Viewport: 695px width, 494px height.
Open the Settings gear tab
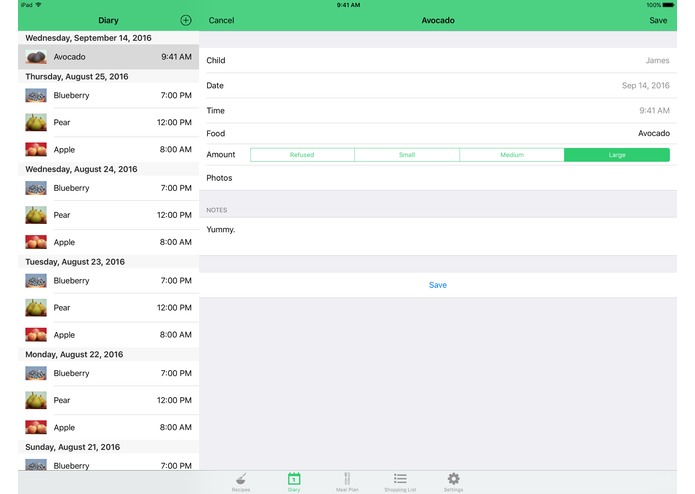pyautogui.click(x=453, y=482)
